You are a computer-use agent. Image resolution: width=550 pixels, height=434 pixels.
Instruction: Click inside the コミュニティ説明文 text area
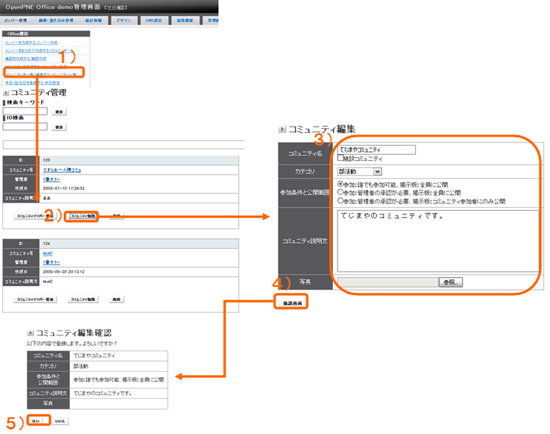[438, 241]
